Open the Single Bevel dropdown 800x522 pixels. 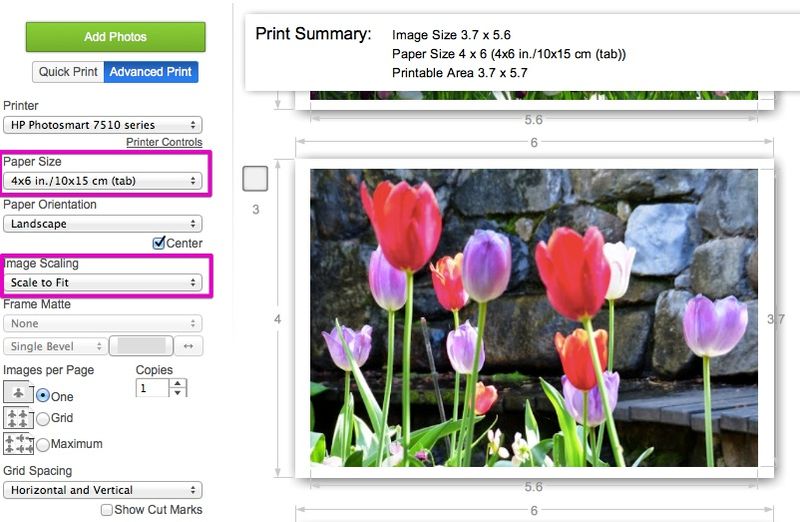click(x=55, y=346)
